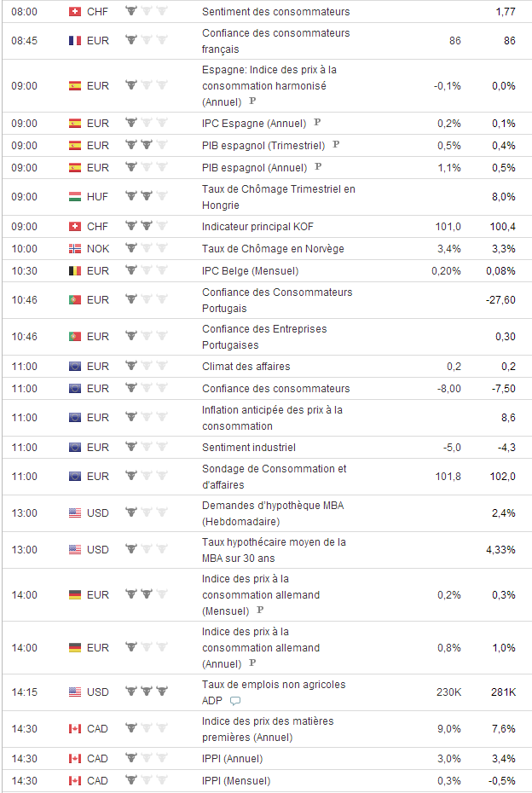The image size is (532, 793).
Task: Click the French flag icon
Action: [x=75, y=41]
